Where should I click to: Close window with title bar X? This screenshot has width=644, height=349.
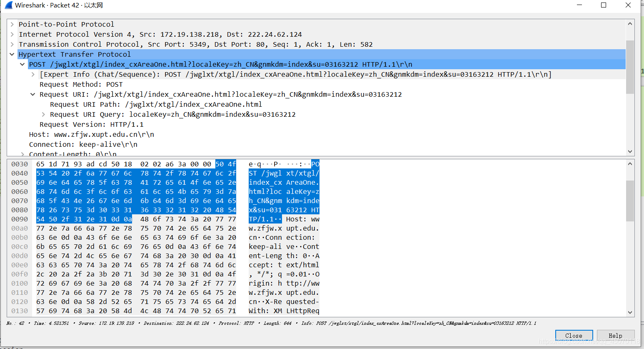coord(628,5)
